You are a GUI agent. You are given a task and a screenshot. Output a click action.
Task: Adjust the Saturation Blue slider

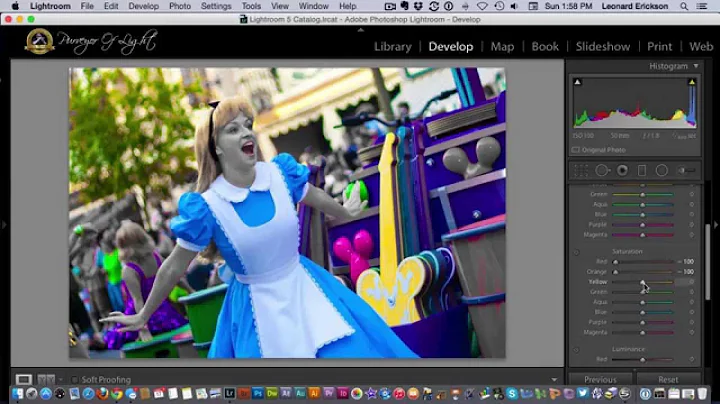tap(642, 312)
